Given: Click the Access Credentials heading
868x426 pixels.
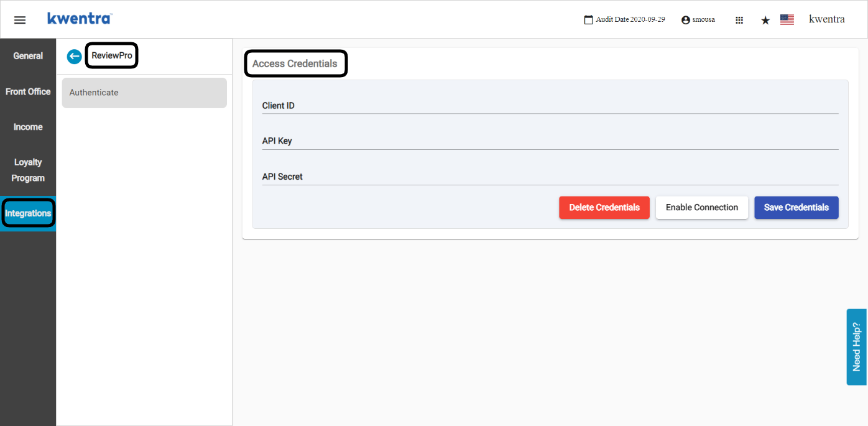Looking at the screenshot, I should coord(295,63).
